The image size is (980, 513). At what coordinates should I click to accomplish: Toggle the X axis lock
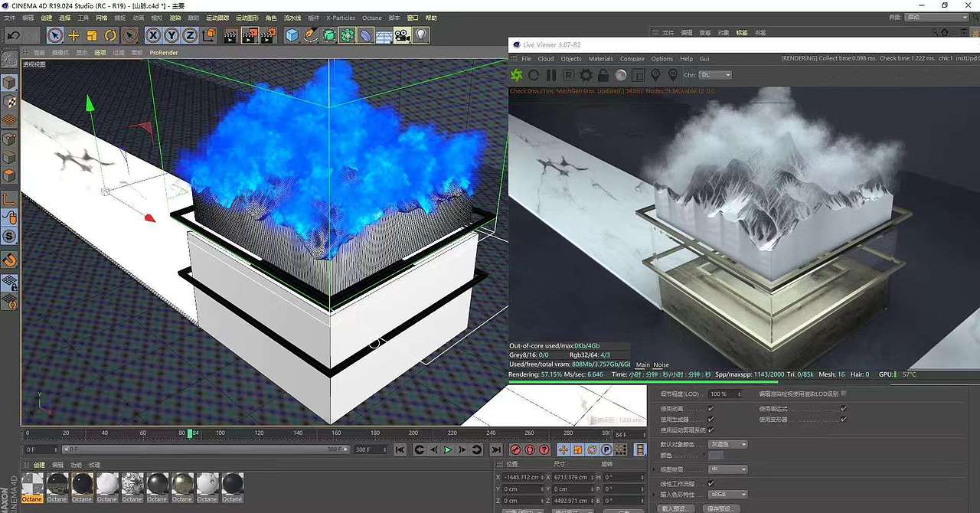[153, 35]
